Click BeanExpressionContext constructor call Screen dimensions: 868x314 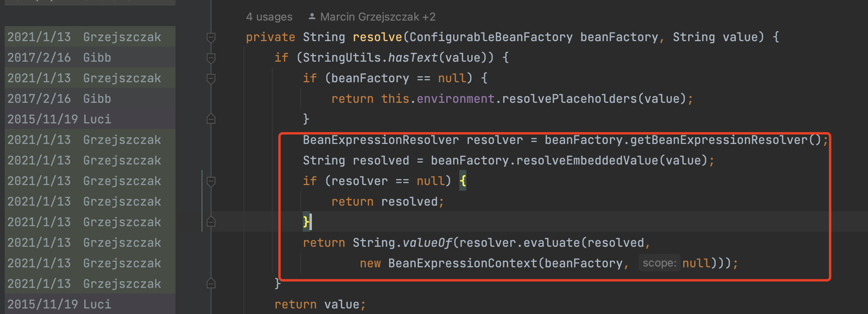click(462, 263)
